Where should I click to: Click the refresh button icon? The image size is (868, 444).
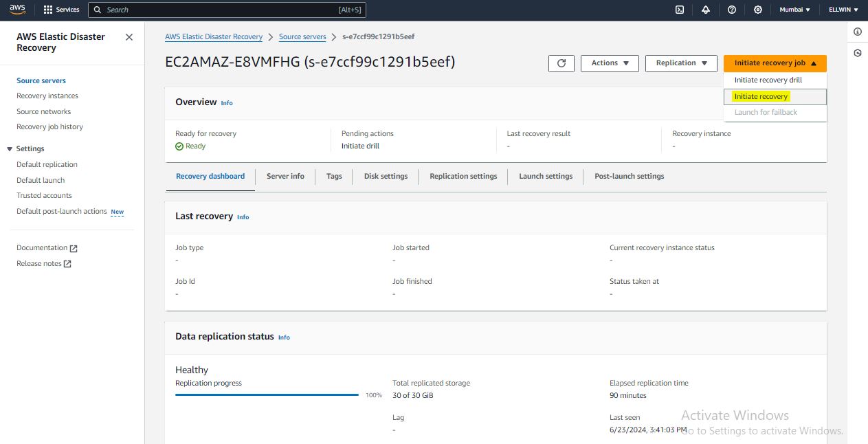coord(561,63)
